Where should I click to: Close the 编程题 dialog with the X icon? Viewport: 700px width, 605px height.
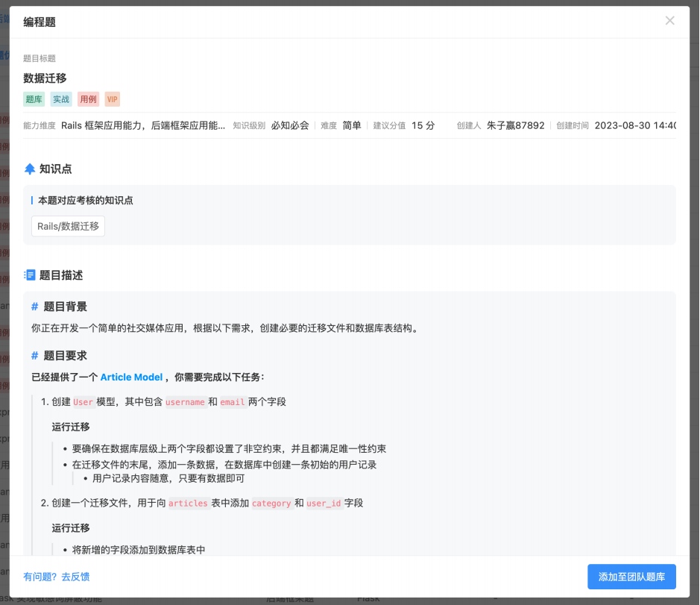669,21
